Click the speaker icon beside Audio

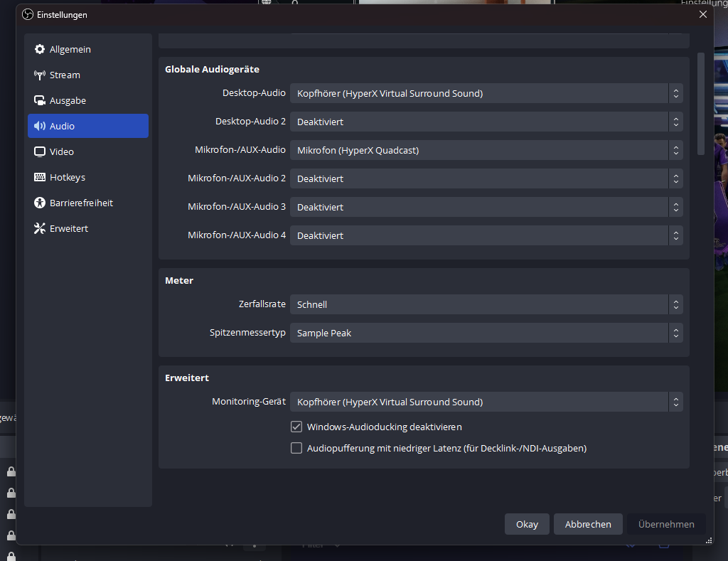click(40, 127)
